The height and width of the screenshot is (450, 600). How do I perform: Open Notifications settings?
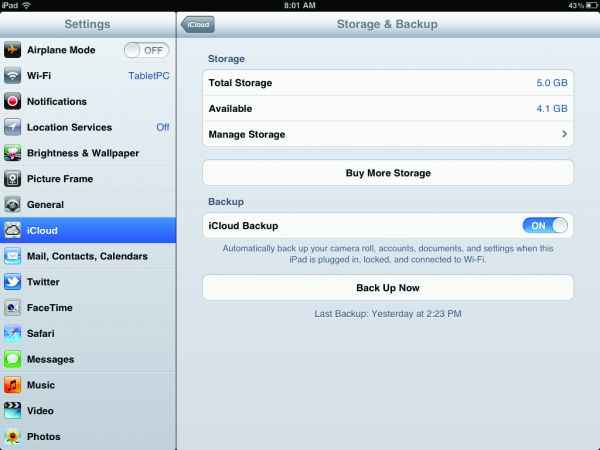pyautogui.click(x=88, y=101)
